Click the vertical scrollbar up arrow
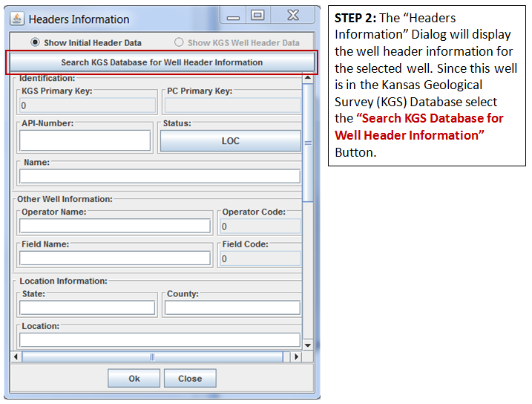 tap(308, 78)
